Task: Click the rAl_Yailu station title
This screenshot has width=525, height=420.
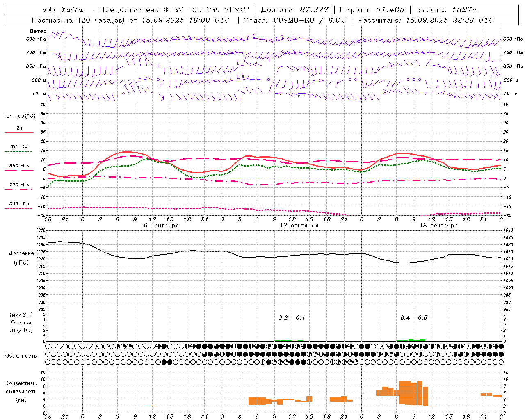Action: pyautogui.click(x=64, y=10)
